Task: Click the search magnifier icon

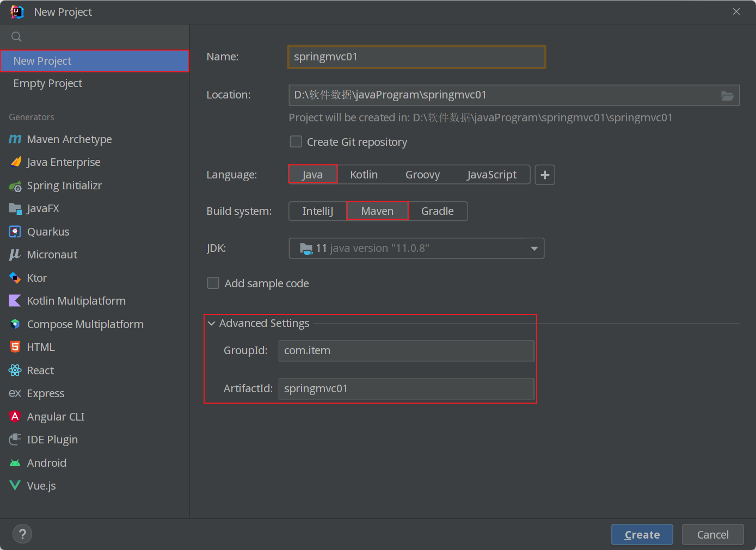Action: 17,37
